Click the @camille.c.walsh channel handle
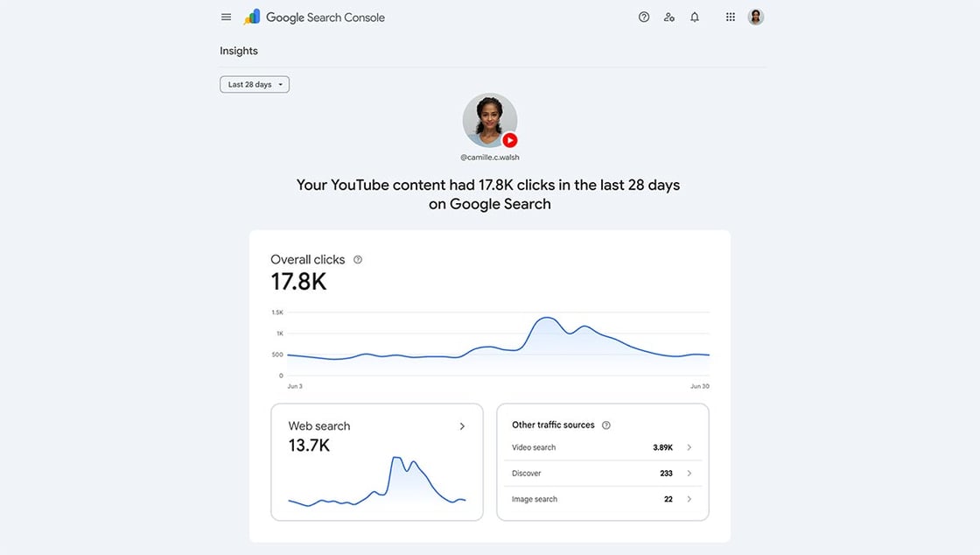 coord(489,158)
